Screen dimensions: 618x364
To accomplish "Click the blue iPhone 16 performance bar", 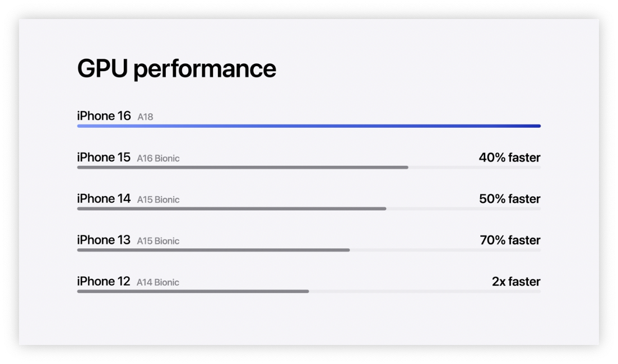I will (309, 126).
